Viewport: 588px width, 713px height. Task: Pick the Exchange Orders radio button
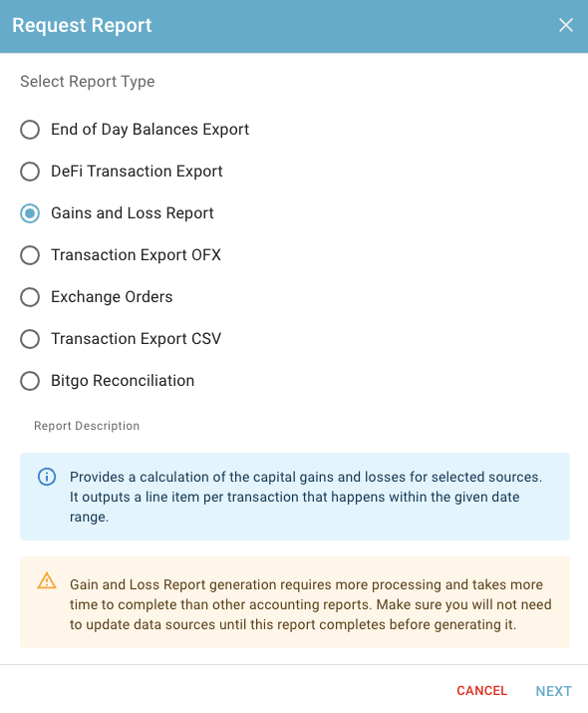(x=30, y=297)
